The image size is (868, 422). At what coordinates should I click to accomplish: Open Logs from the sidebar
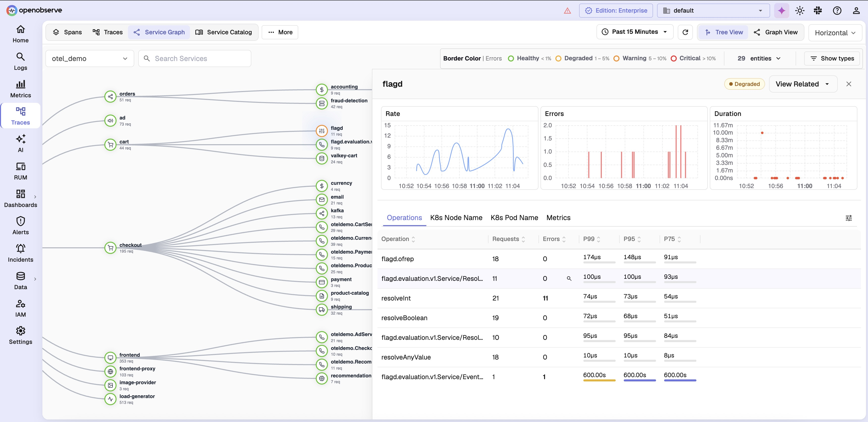20,62
